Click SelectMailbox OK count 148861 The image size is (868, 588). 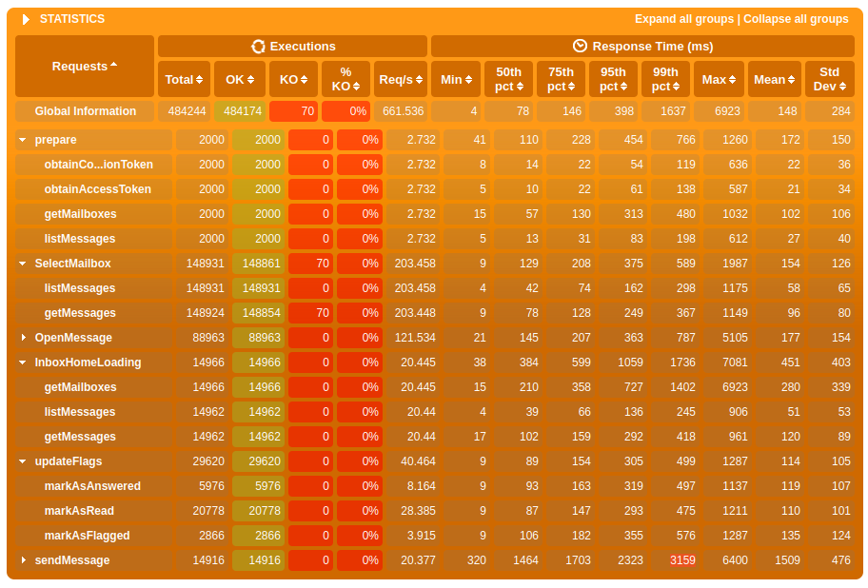(262, 264)
